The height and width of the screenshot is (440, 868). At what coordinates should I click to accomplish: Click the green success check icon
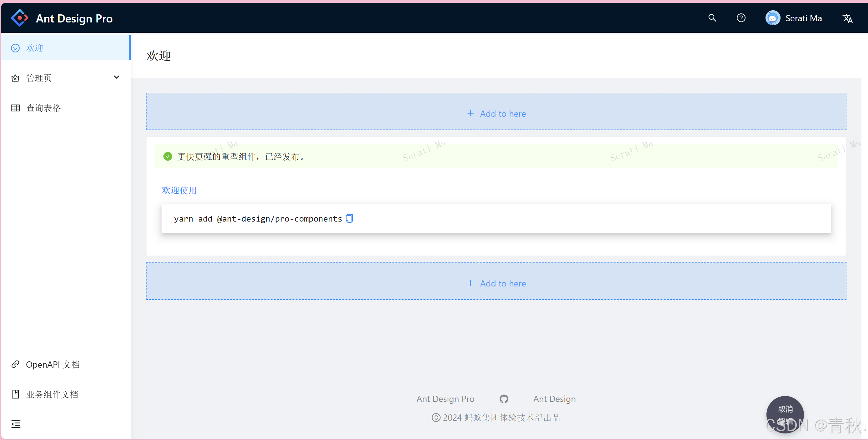tap(168, 157)
